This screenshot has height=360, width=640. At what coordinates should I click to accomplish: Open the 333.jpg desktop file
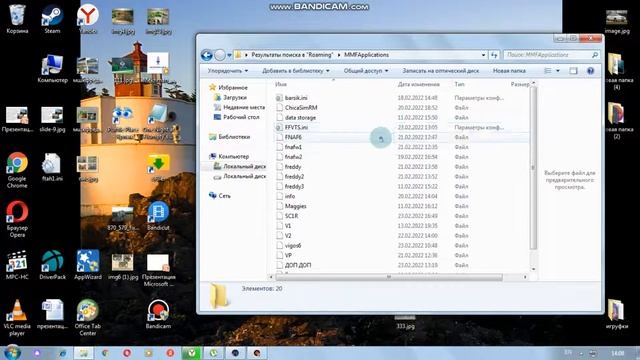405,322
